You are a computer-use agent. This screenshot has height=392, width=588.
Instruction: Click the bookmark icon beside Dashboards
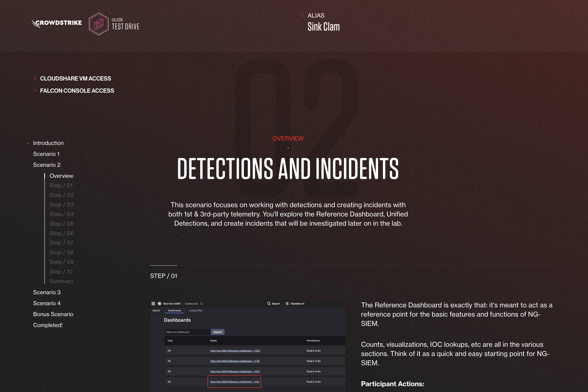[201, 304]
